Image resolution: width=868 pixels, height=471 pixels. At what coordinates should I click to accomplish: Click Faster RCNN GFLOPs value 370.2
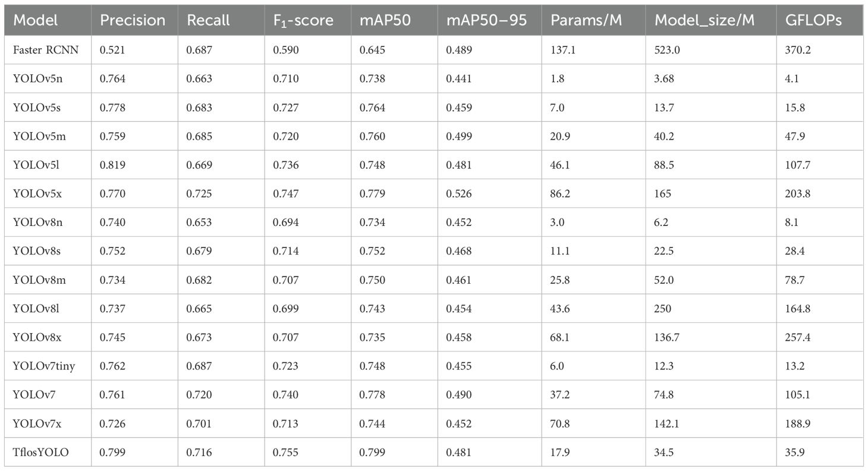tap(798, 50)
